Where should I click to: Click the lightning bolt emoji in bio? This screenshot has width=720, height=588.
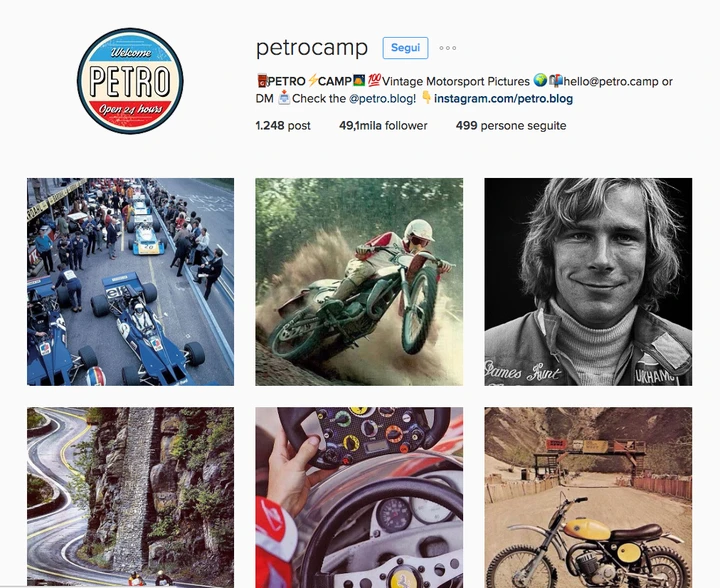click(x=312, y=81)
